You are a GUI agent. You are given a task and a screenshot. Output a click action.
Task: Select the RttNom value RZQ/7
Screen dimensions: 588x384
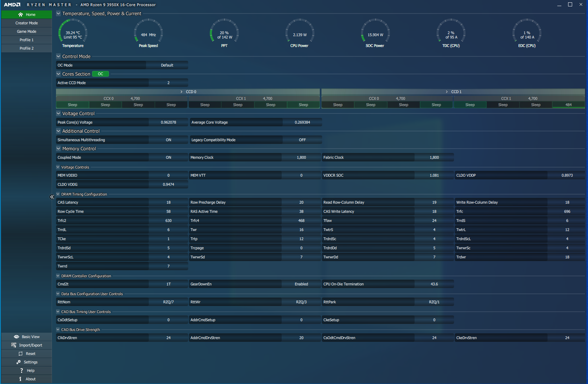168,302
